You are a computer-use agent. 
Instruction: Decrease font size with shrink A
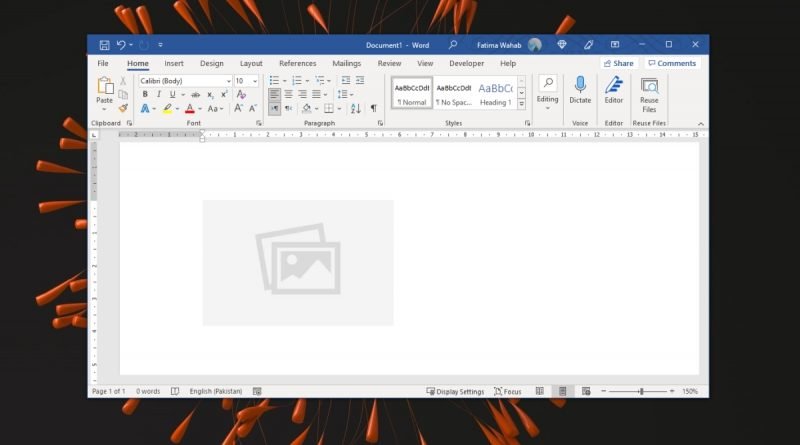253,108
